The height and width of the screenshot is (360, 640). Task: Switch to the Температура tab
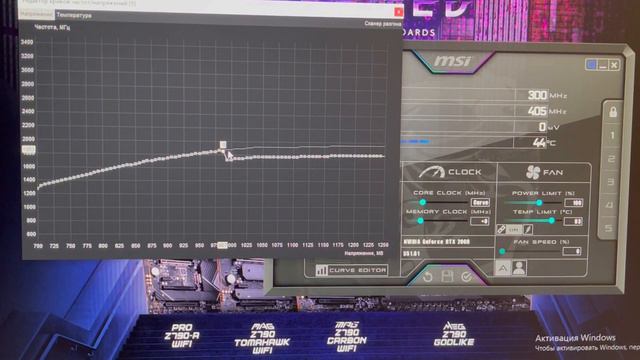pos(74,15)
